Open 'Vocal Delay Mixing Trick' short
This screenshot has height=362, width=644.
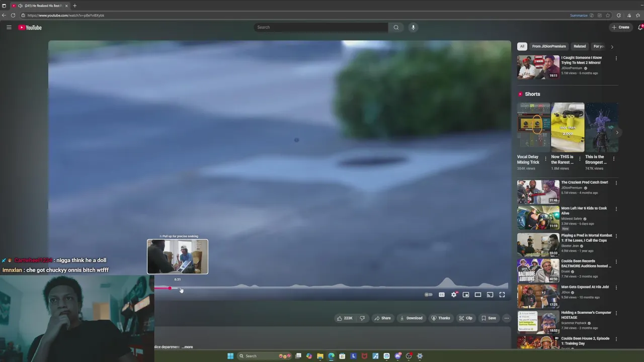(533, 127)
